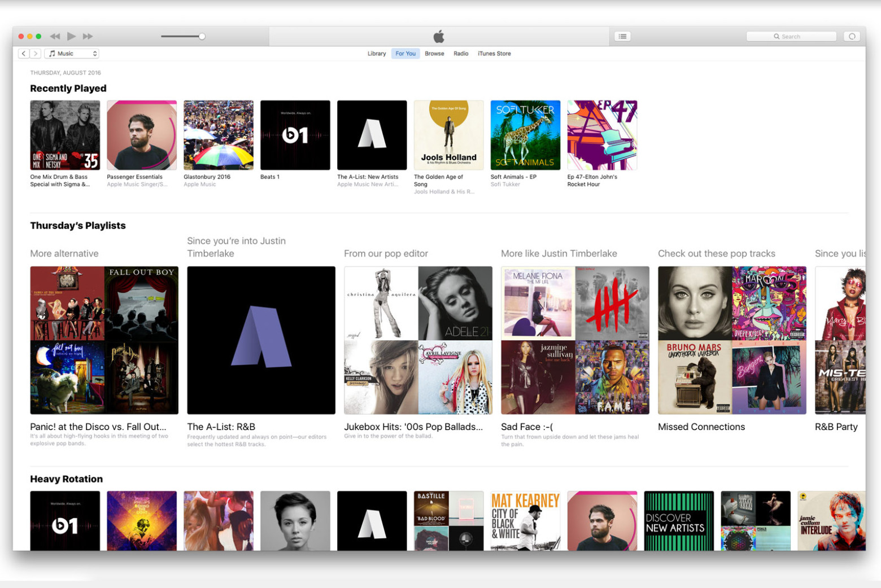Click into the Search field
Image resolution: width=881 pixels, height=588 pixels.
pyautogui.click(x=791, y=36)
